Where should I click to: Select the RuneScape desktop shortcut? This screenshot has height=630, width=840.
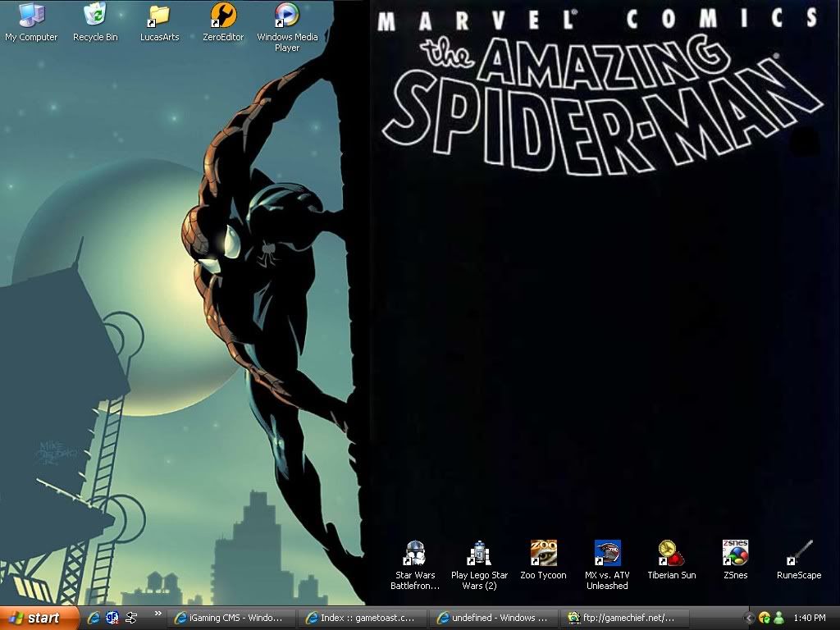[x=799, y=559]
